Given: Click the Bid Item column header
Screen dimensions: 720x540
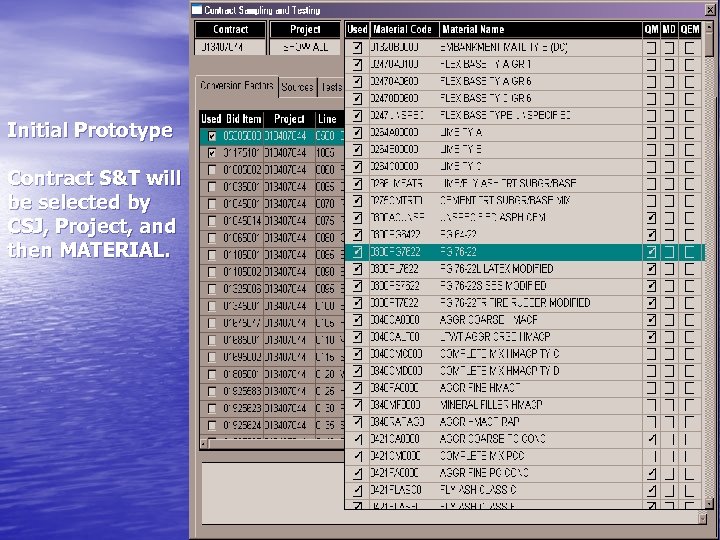Looking at the screenshot, I should (x=243, y=119).
